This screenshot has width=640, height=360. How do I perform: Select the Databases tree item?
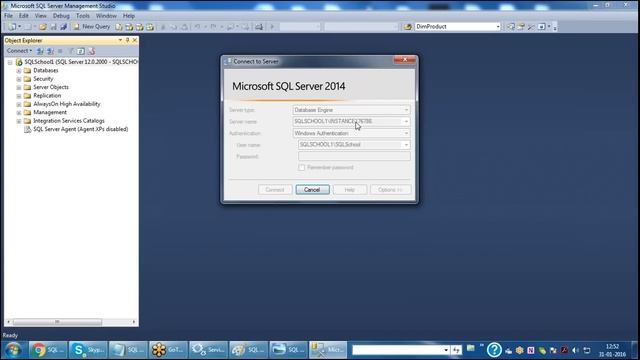(x=45, y=71)
